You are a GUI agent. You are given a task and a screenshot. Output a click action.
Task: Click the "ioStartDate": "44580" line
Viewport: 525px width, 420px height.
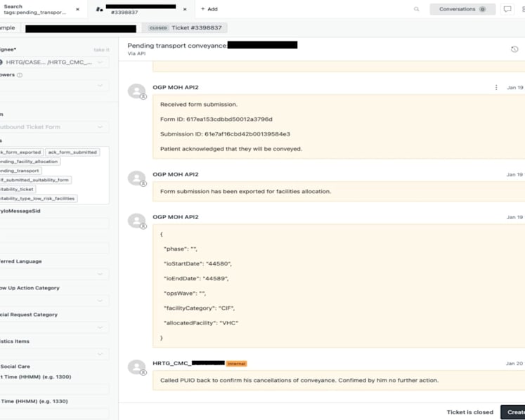click(x=197, y=263)
